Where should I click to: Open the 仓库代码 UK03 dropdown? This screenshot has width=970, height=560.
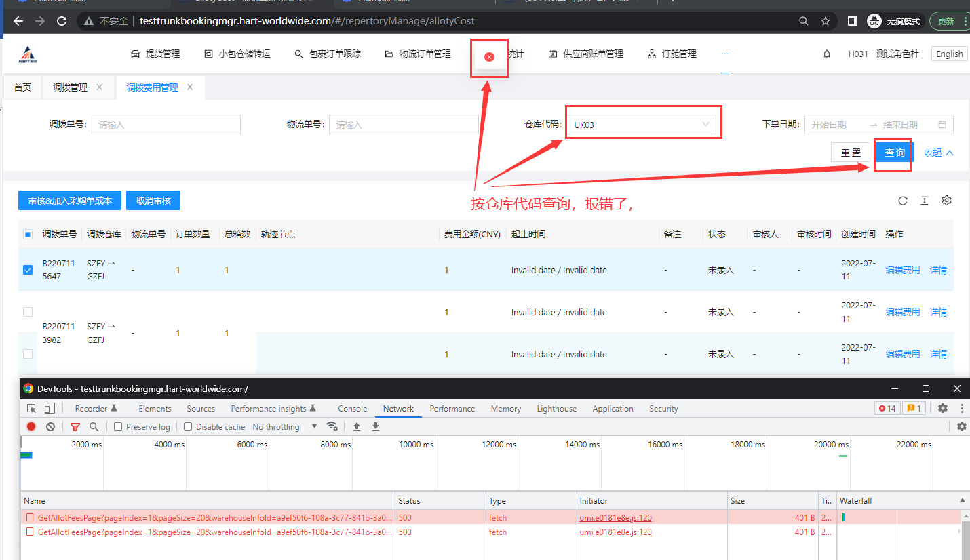tap(641, 125)
